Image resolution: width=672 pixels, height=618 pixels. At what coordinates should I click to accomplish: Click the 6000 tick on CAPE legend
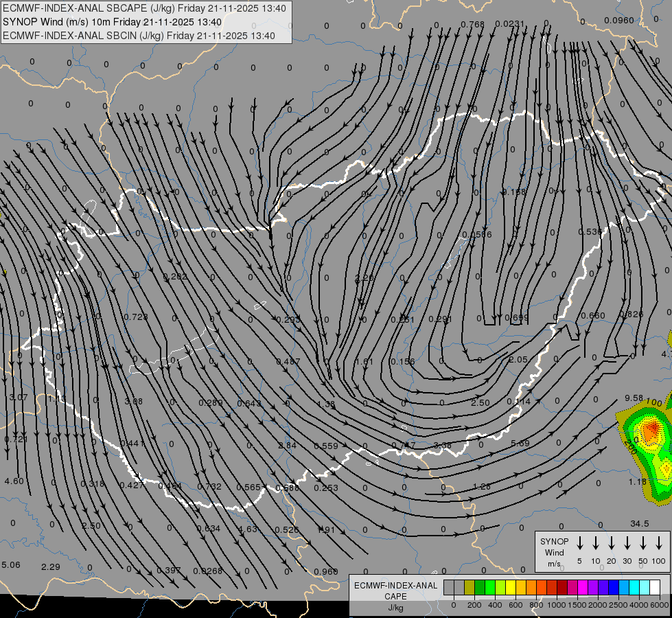tap(660, 605)
